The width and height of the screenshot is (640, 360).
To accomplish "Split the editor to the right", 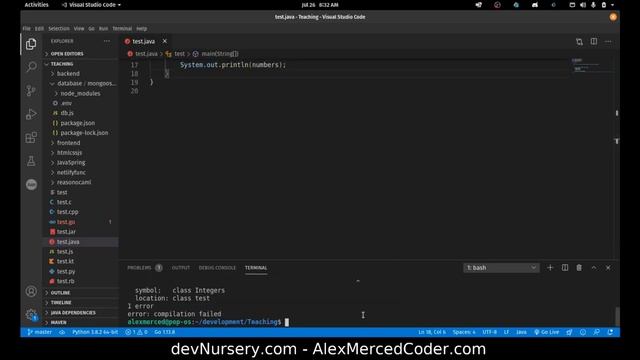I will (x=594, y=42).
